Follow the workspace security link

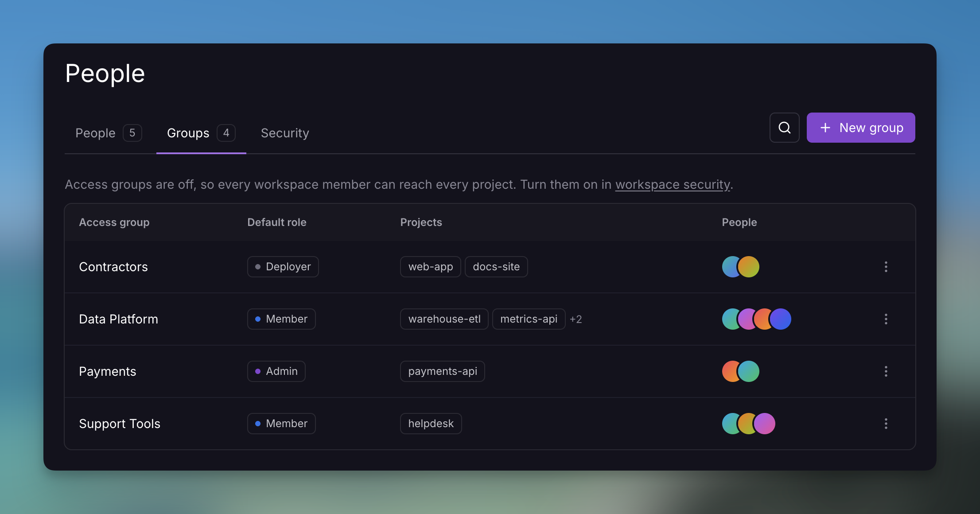[x=673, y=184]
